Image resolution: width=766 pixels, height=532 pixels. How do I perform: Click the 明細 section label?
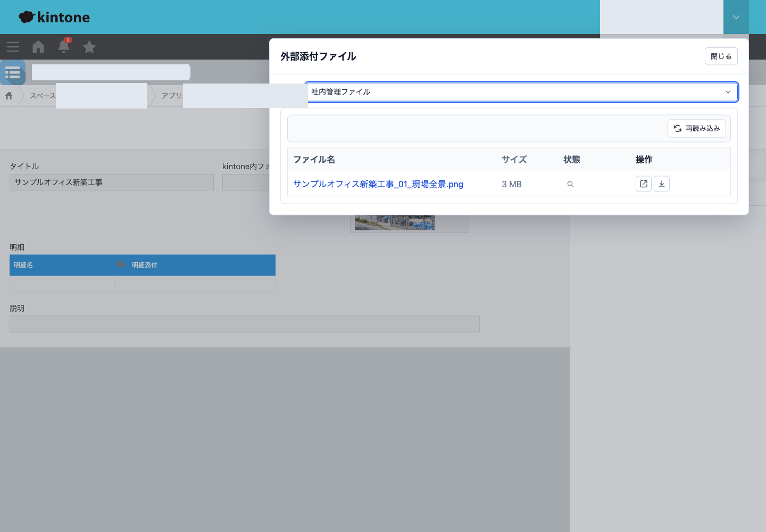point(17,247)
